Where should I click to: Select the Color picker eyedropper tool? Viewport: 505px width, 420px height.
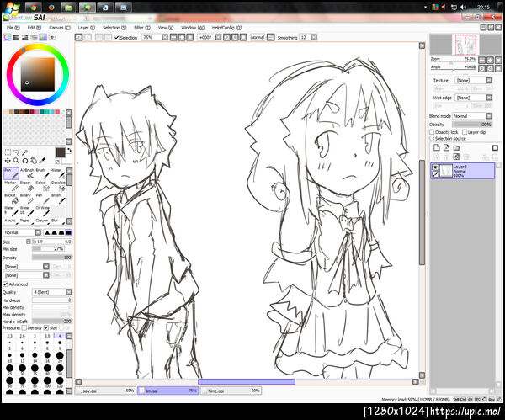42,161
